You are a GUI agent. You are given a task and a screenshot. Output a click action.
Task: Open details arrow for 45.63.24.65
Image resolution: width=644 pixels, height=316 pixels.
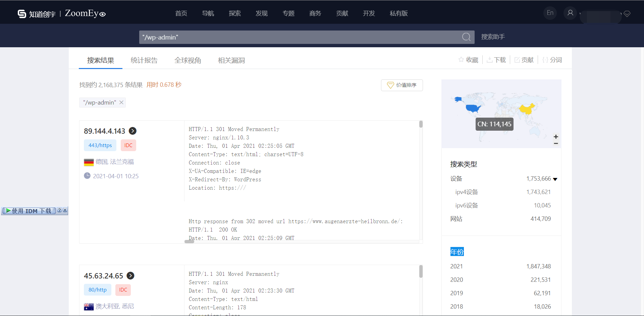[x=131, y=276]
